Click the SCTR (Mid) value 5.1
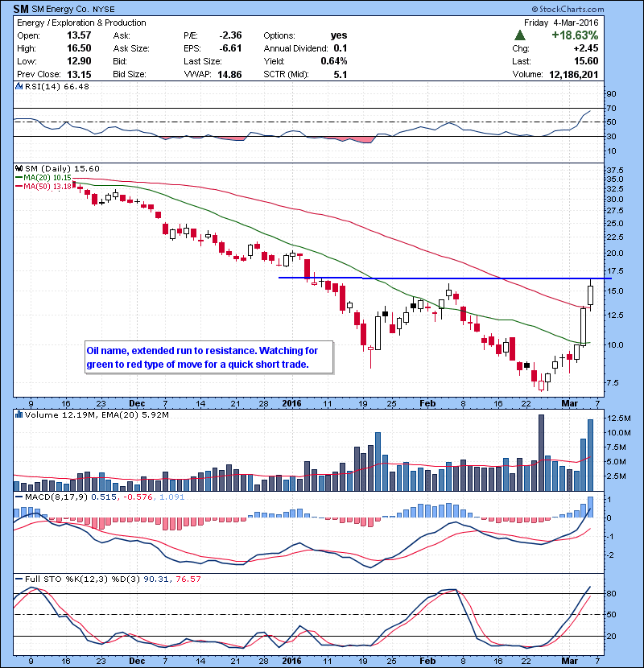Image resolution: width=644 pixels, height=668 pixels. click(341, 75)
